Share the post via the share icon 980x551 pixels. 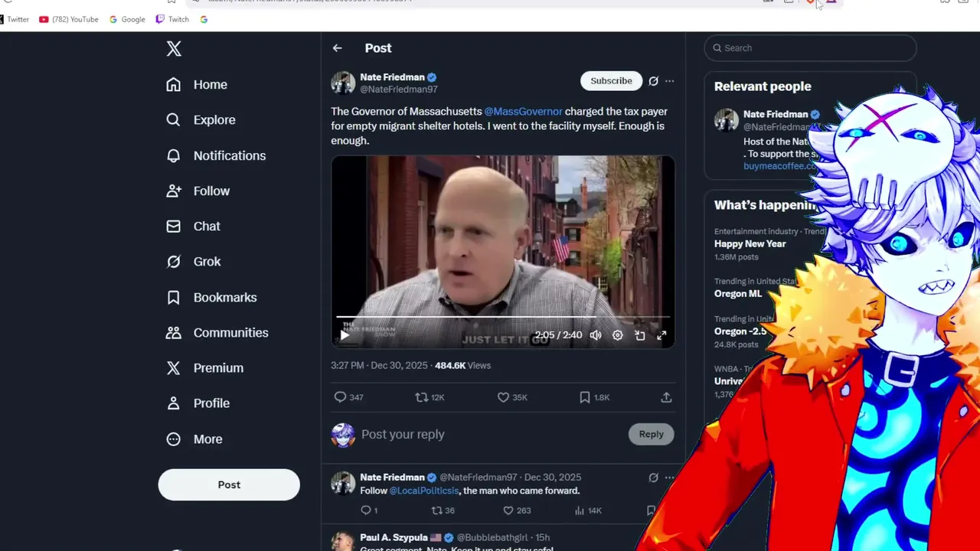click(666, 397)
